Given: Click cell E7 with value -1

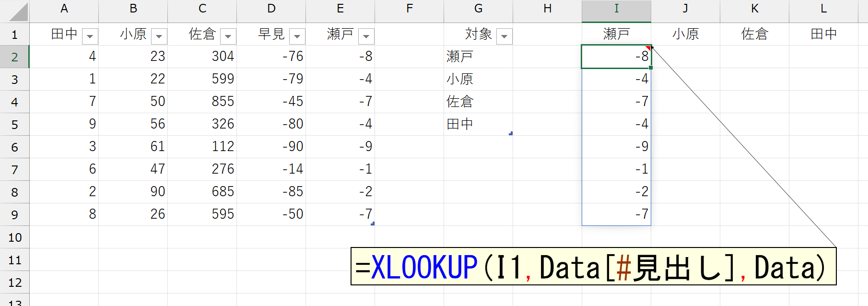Looking at the screenshot, I should 340,169.
